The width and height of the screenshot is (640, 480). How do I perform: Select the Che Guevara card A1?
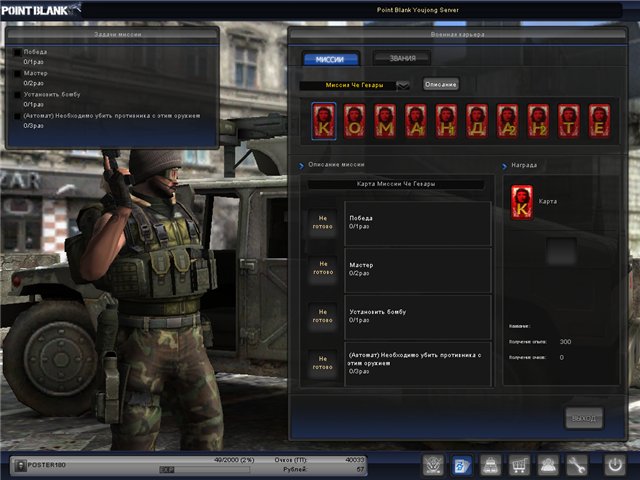(x=416, y=121)
